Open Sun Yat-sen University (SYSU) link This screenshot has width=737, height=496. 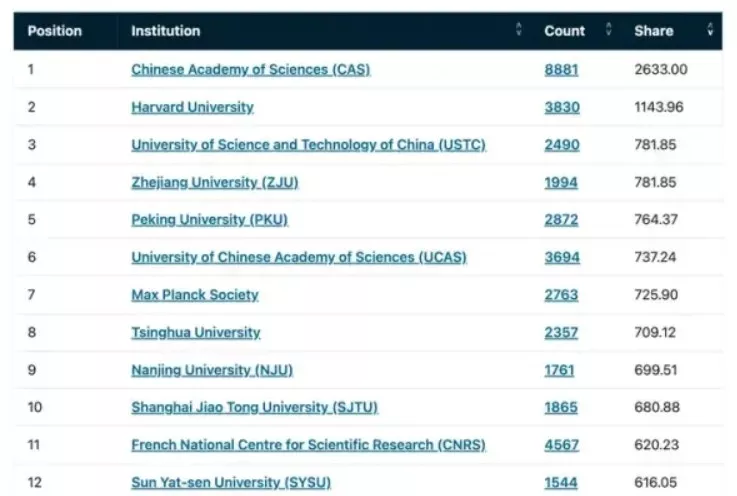pos(231,482)
